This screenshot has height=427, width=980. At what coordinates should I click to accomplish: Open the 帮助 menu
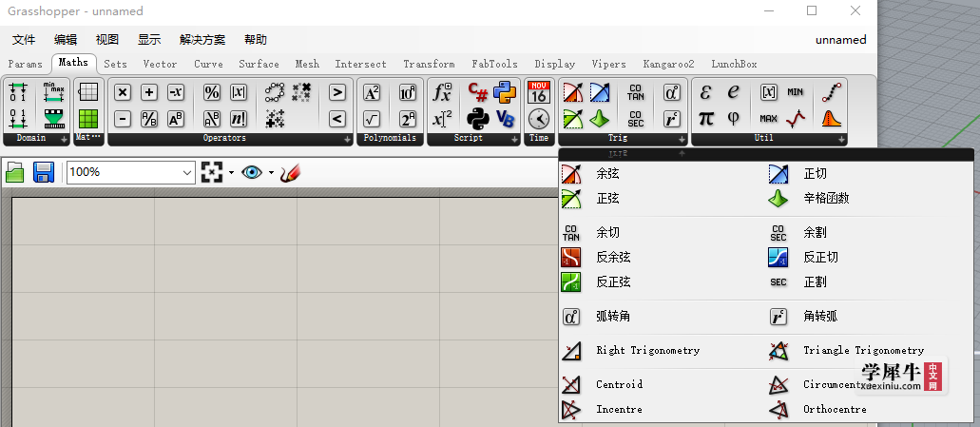click(256, 39)
